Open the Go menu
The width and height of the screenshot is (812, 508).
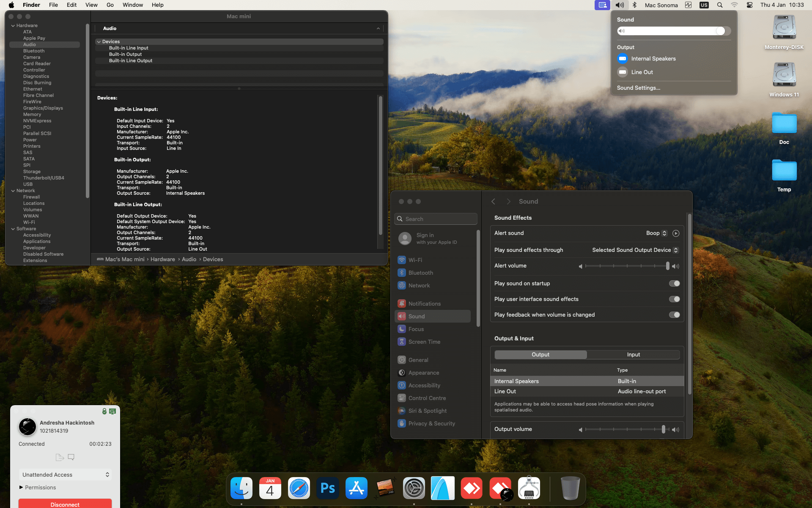[110, 5]
